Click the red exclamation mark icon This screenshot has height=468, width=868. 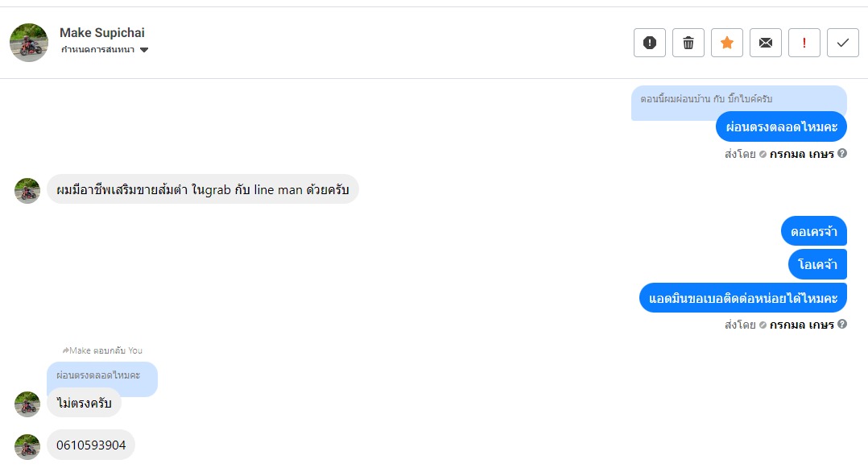click(x=804, y=43)
